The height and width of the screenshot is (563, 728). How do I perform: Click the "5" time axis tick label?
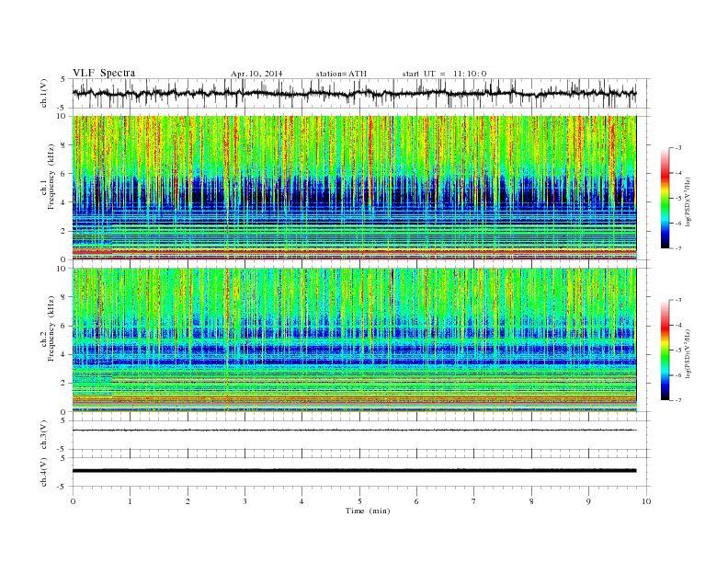pos(359,501)
